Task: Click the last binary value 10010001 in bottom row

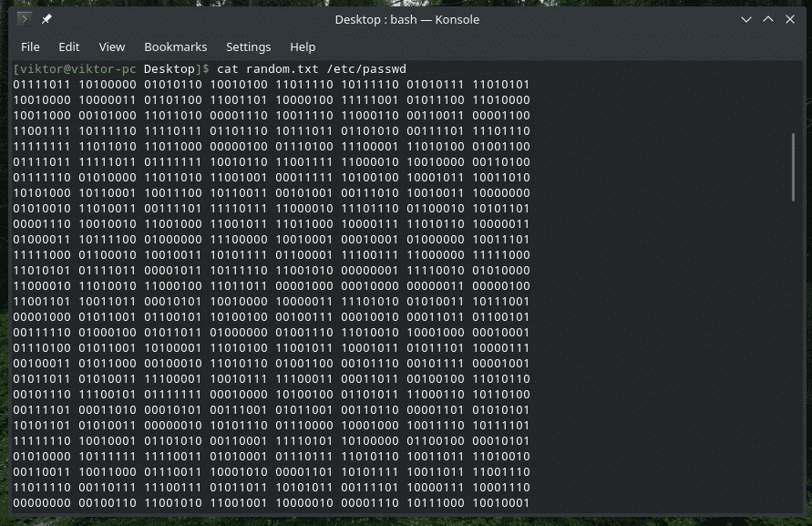Action: point(500,503)
